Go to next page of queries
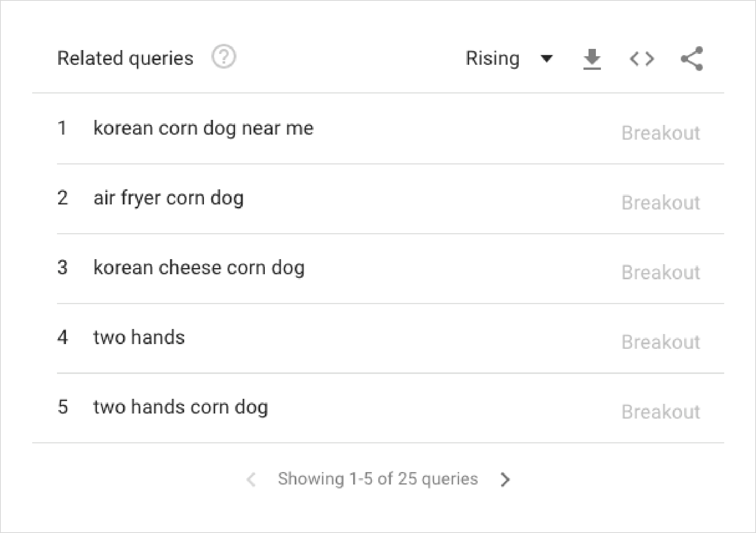The width and height of the screenshot is (756, 533). point(505,479)
